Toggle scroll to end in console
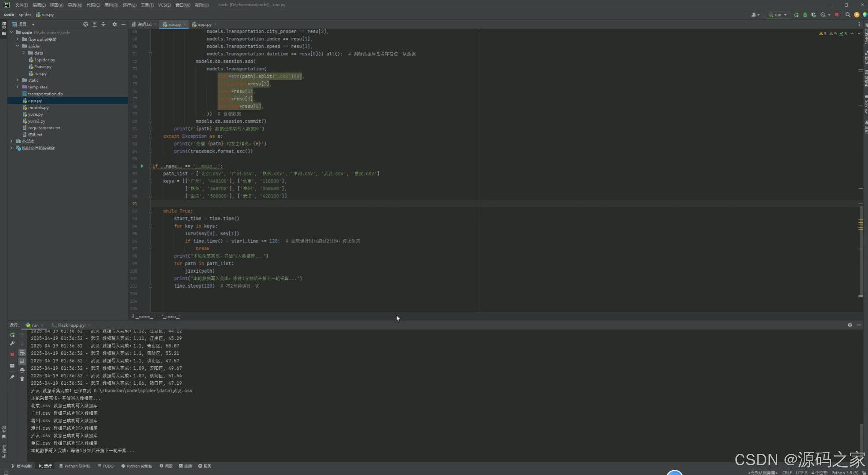 [x=22, y=362]
